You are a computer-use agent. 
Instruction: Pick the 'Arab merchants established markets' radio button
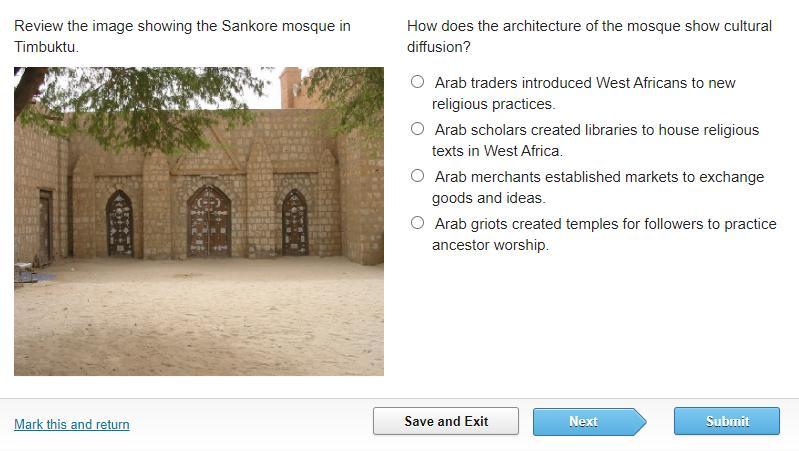[418, 176]
